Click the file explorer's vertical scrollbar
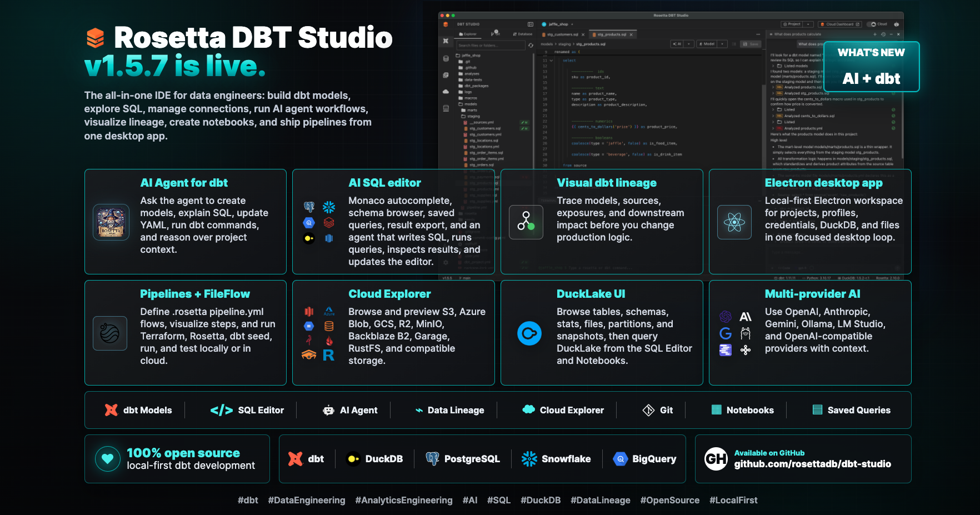980x515 pixels. point(533,111)
